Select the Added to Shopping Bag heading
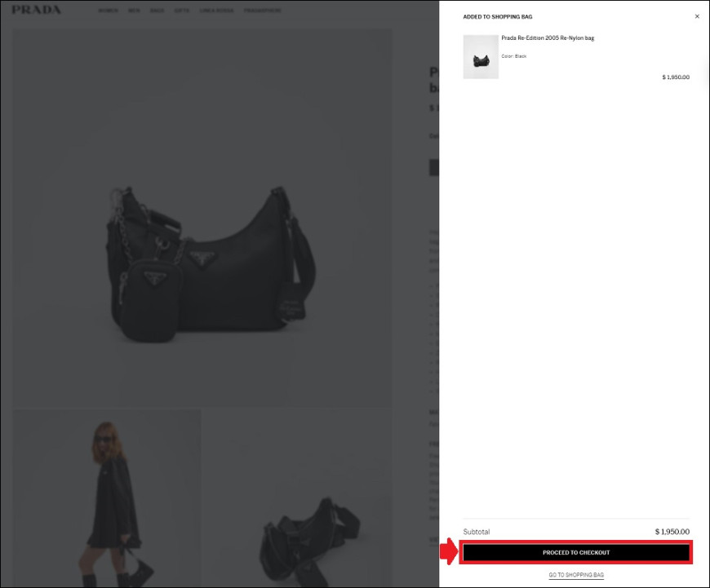 [498, 17]
